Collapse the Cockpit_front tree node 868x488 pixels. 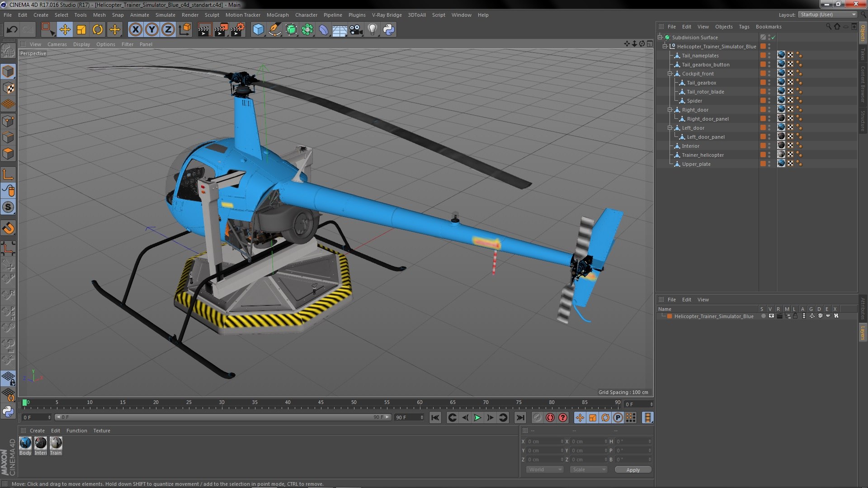pyautogui.click(x=670, y=73)
